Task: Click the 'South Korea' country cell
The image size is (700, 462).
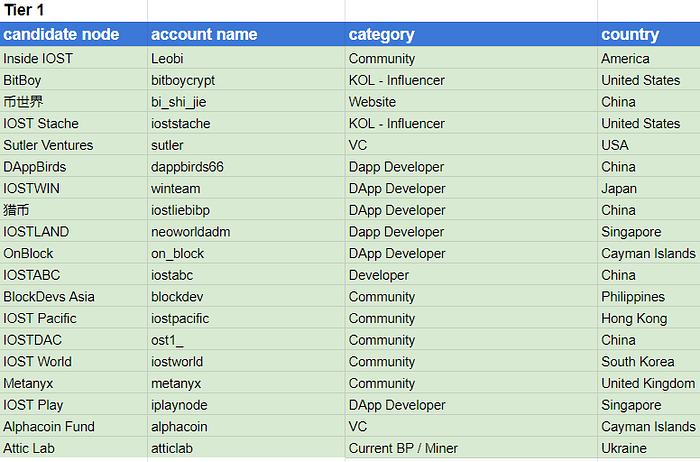Action: 649,362
